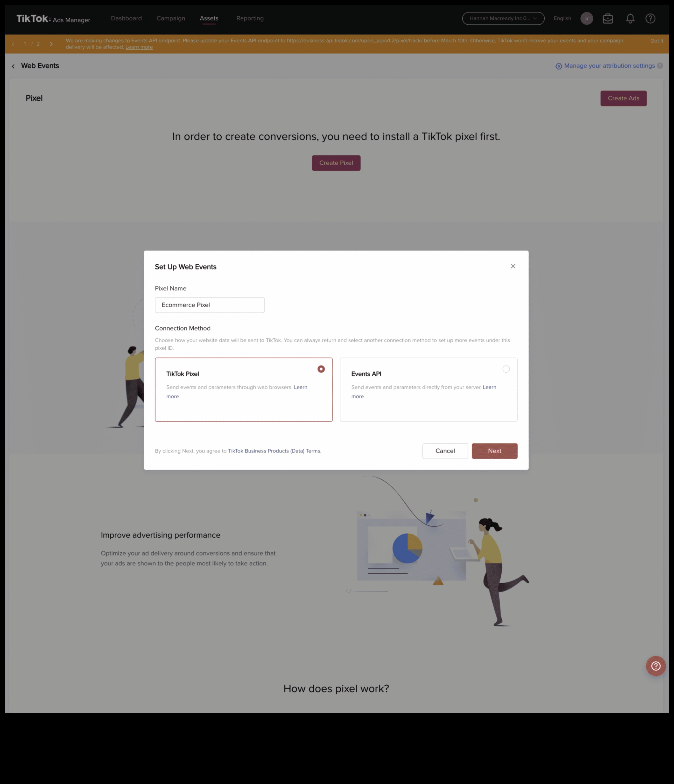Screen dimensions: 674x784
Task: Expand the Hannah Macready account dropdown
Action: (503, 18)
